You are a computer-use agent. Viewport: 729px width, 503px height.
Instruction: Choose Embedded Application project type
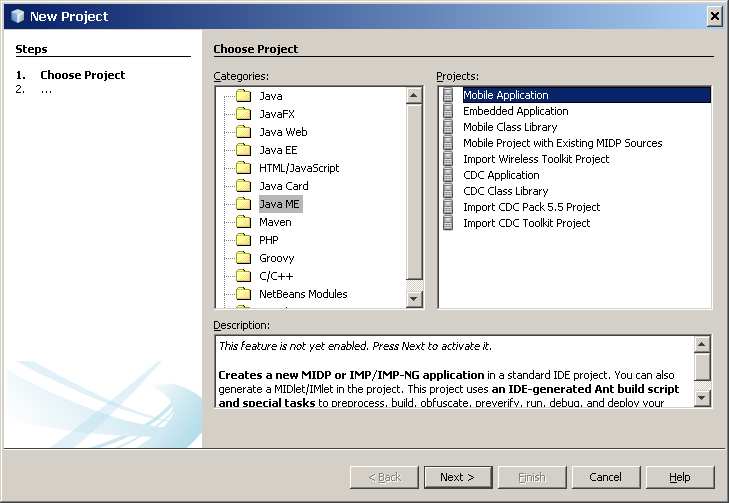point(516,111)
